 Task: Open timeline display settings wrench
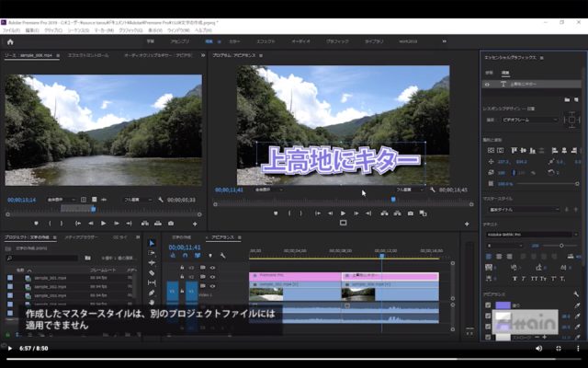tap(222, 256)
